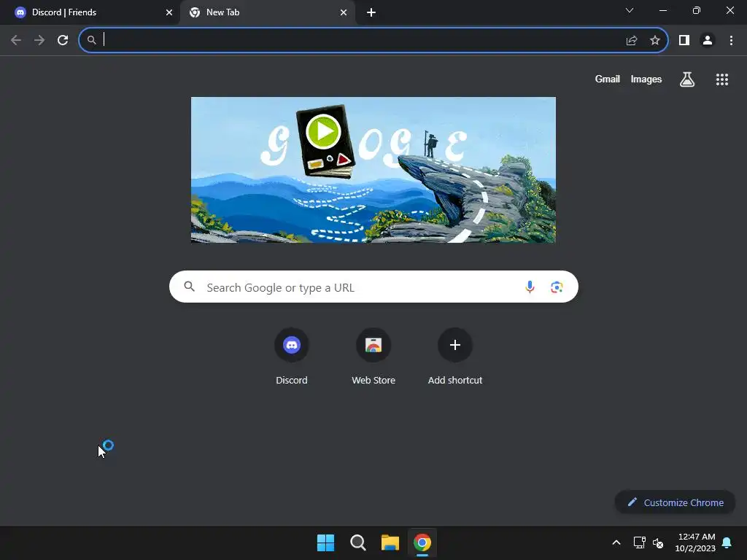Open the Google apps grid

pos(722,79)
